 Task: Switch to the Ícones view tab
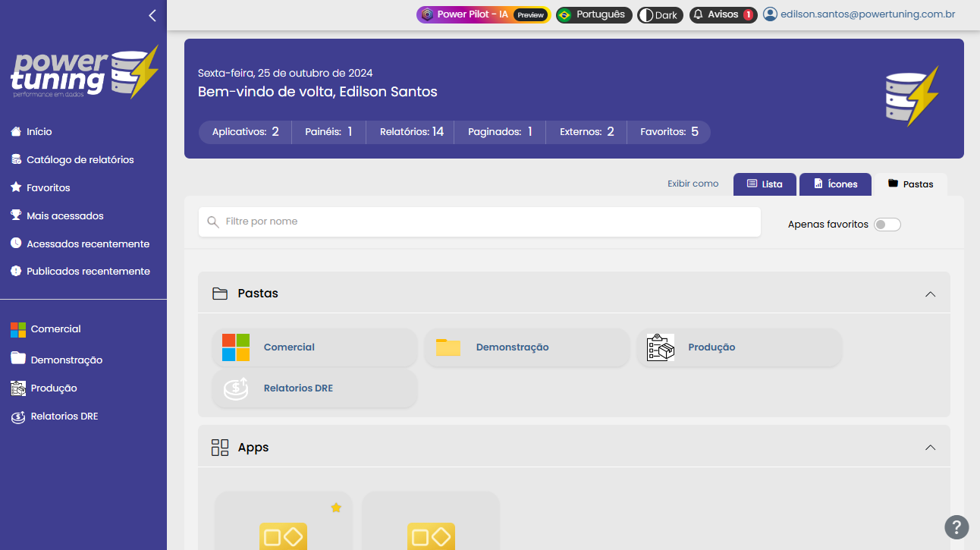point(835,184)
